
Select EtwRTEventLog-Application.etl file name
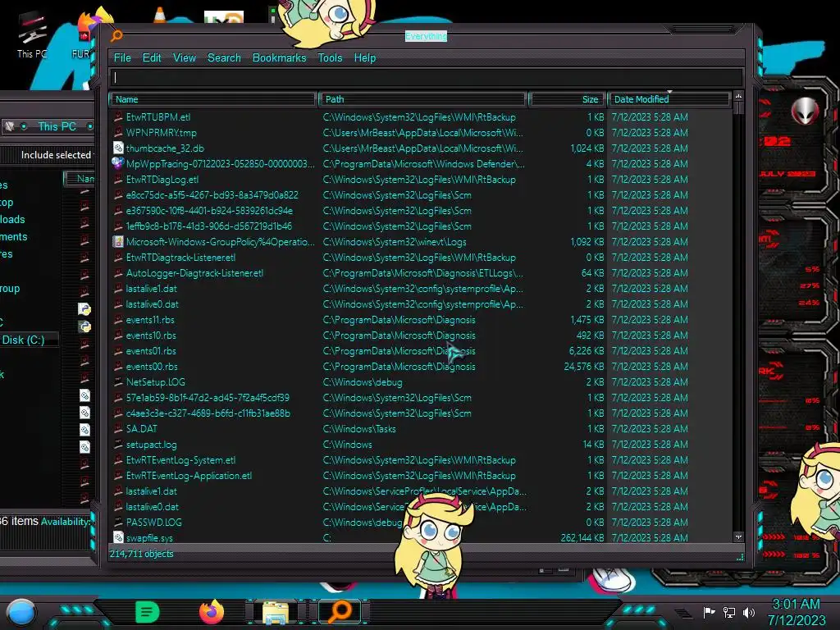(189, 476)
